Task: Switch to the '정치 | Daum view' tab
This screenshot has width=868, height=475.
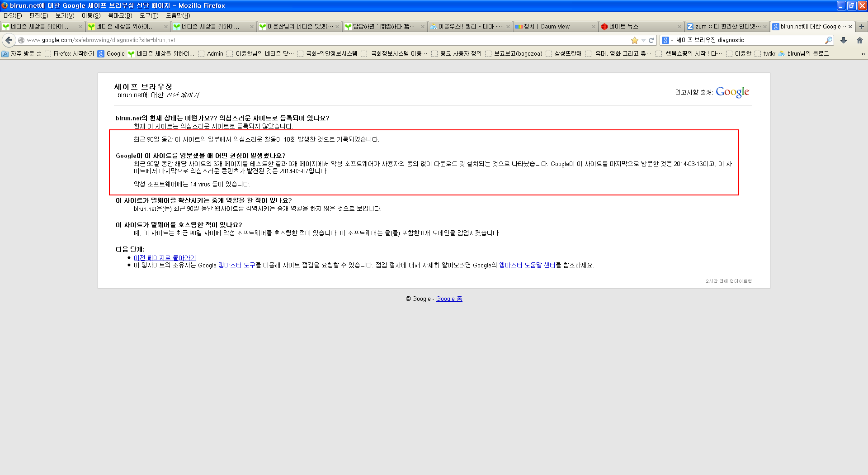Action: pyautogui.click(x=556, y=27)
